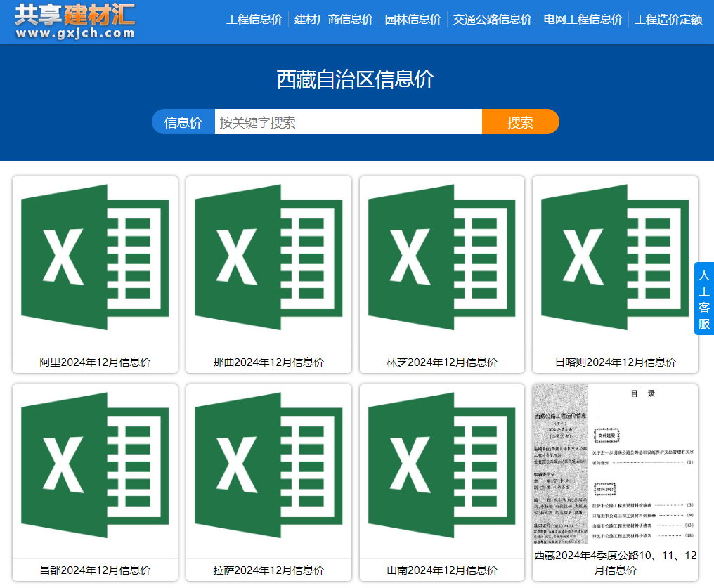Click the 信息价 search category label
This screenshot has height=588, width=714.
(183, 122)
